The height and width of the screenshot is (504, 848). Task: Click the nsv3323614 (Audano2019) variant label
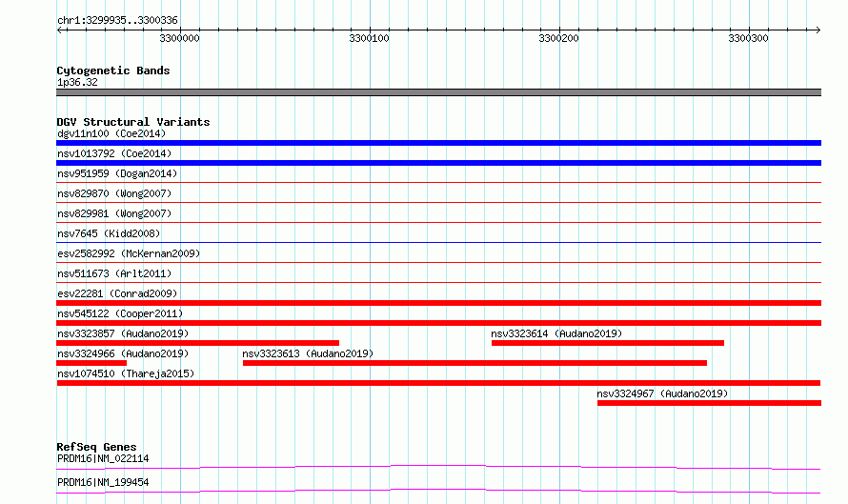[x=556, y=333]
